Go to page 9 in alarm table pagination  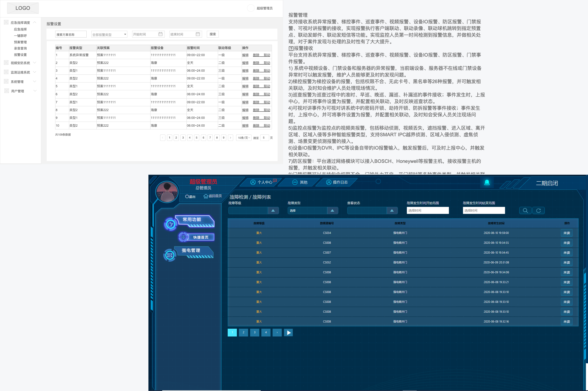(x=224, y=138)
